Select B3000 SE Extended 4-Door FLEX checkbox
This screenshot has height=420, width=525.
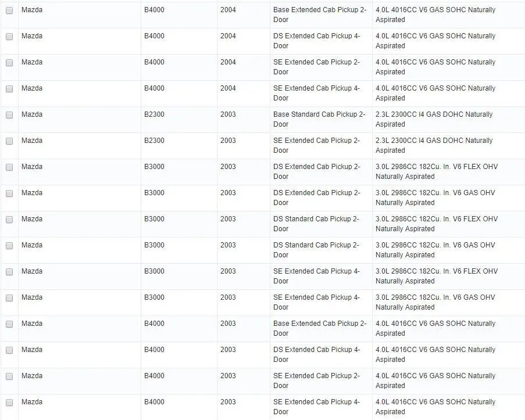[x=9, y=271]
